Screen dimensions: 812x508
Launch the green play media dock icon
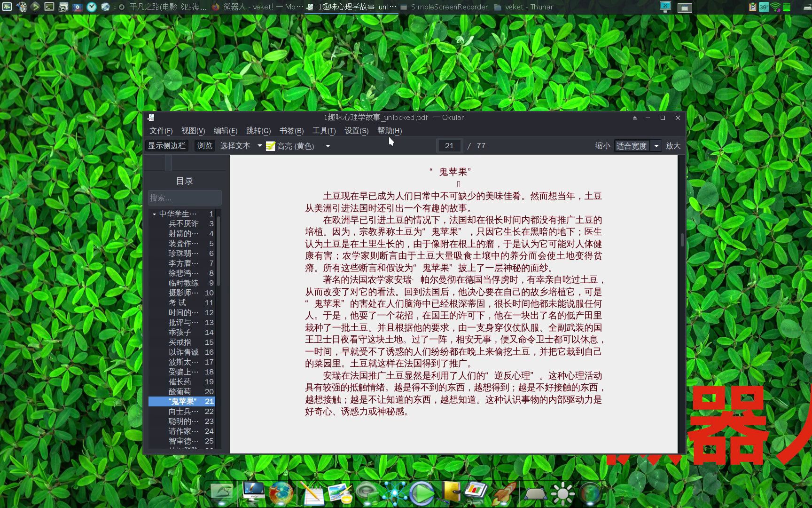(x=422, y=493)
